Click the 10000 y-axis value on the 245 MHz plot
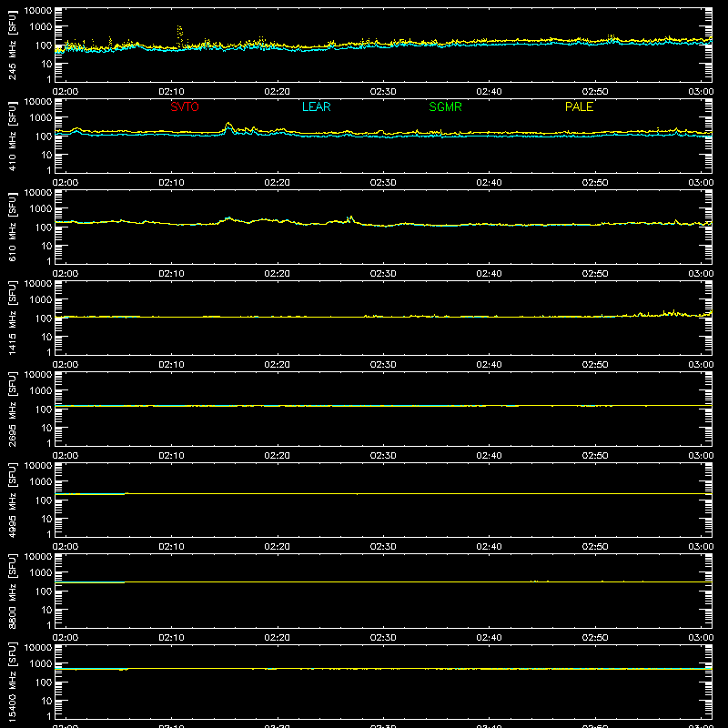728x728 pixels. pyautogui.click(x=38, y=11)
